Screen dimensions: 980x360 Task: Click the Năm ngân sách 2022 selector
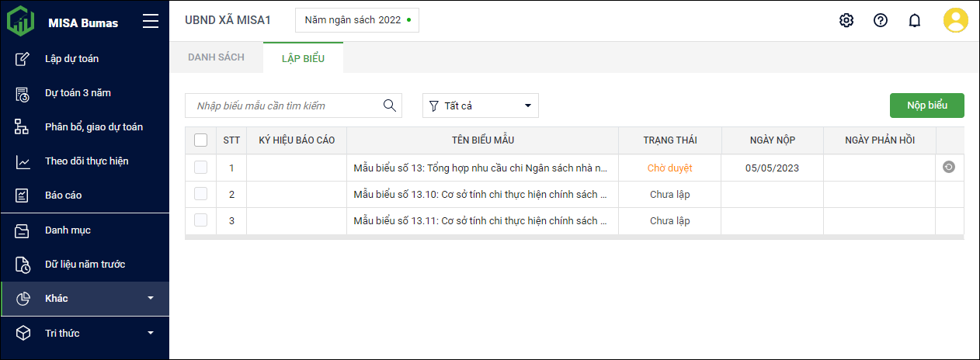pos(357,20)
